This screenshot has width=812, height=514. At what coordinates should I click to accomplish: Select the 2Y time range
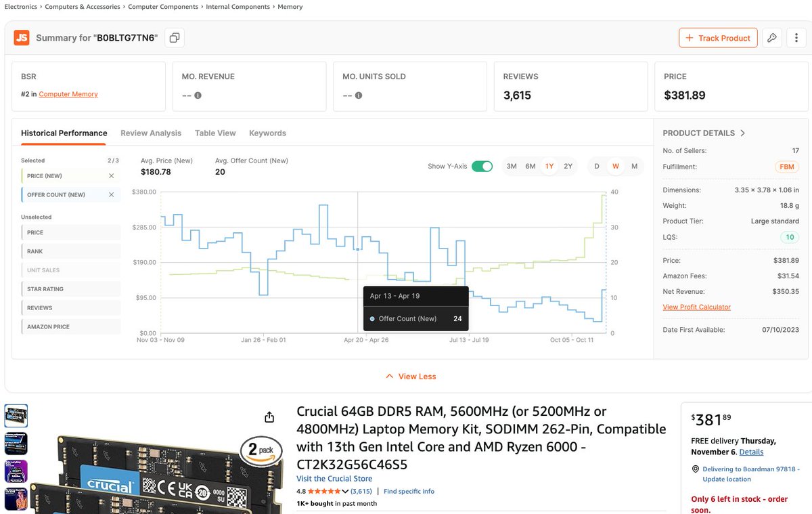coord(568,167)
